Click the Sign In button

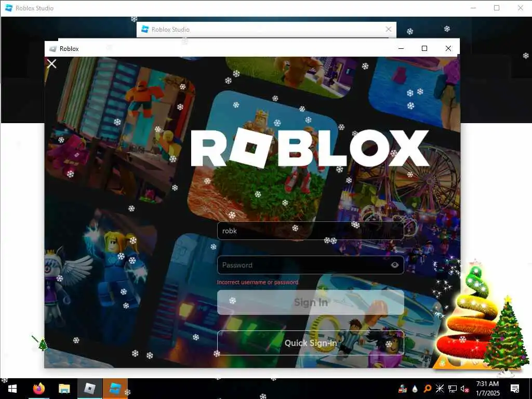[x=311, y=302]
